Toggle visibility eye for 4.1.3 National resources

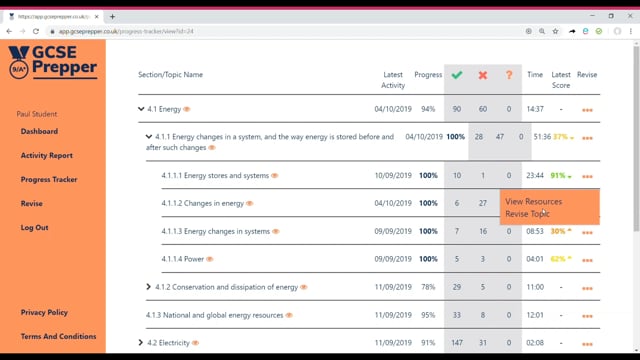[x=289, y=315]
